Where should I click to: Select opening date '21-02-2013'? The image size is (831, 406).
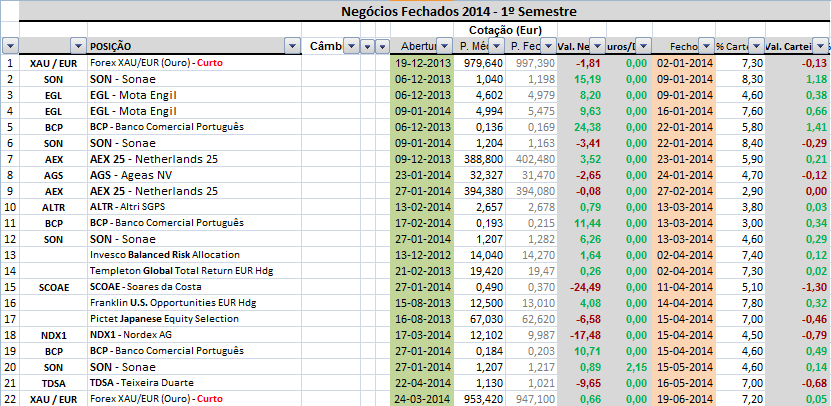423,271
